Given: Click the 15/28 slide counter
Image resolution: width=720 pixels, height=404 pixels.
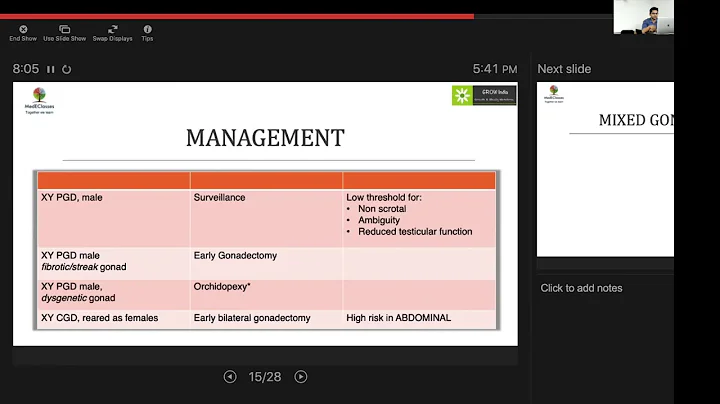Looking at the screenshot, I should click(x=265, y=377).
